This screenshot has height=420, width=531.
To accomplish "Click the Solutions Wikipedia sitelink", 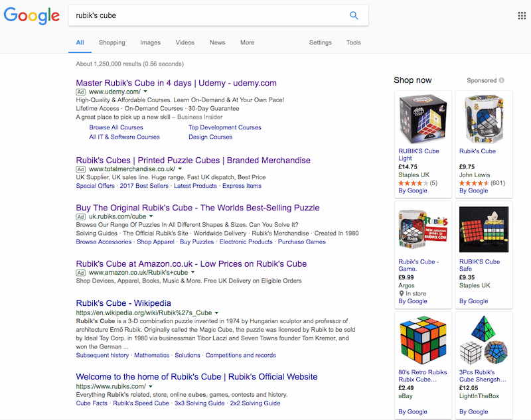I will coord(187,355).
